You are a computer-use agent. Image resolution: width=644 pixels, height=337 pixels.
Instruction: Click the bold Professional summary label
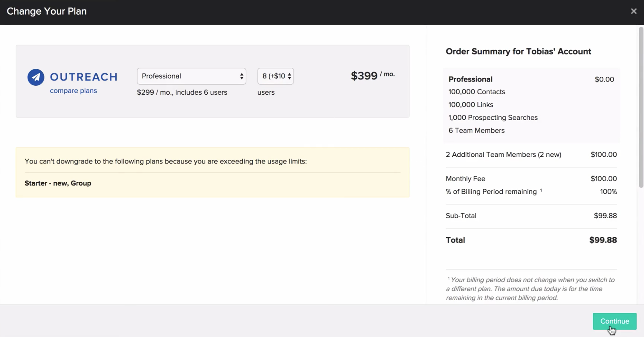(x=470, y=79)
